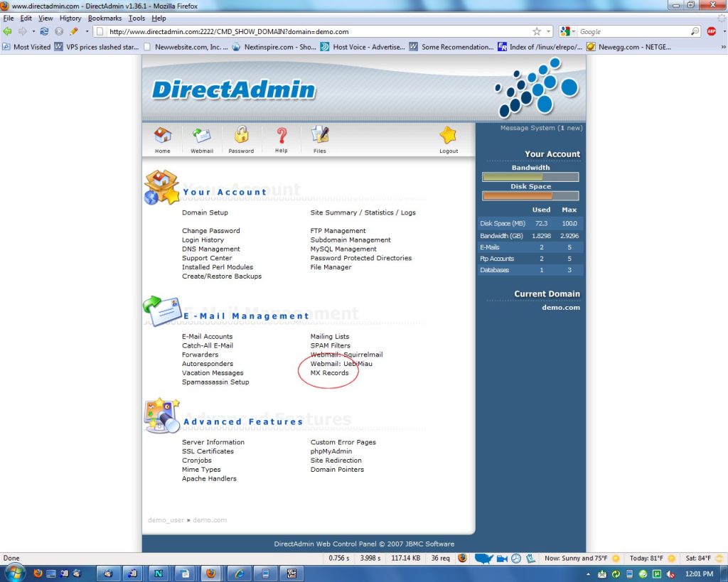
Task: Show hidden system tray icons arrow
Action: (588, 574)
